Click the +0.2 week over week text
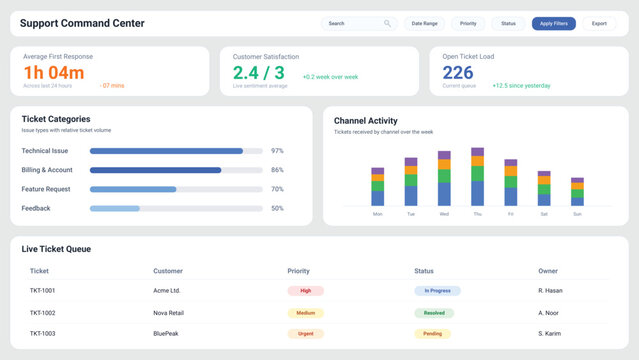Image resolution: width=639 pixels, height=360 pixels. tap(331, 77)
